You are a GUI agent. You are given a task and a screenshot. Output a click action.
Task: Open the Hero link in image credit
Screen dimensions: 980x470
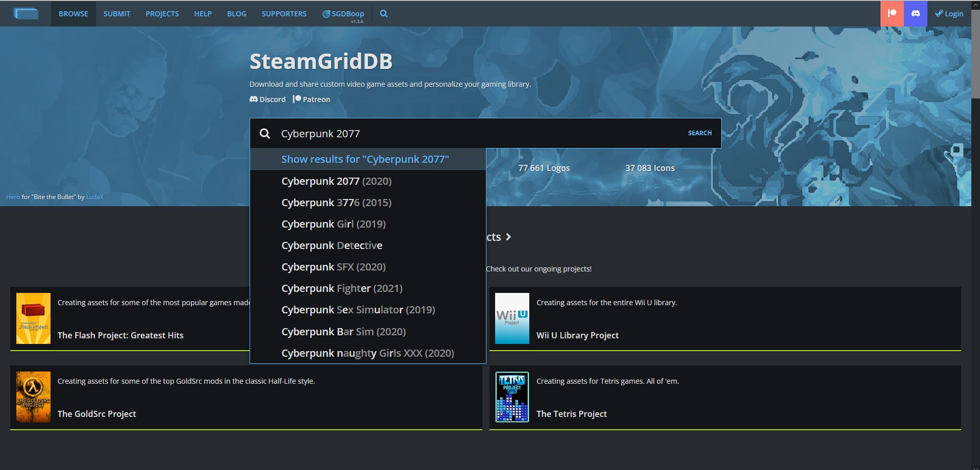13,197
